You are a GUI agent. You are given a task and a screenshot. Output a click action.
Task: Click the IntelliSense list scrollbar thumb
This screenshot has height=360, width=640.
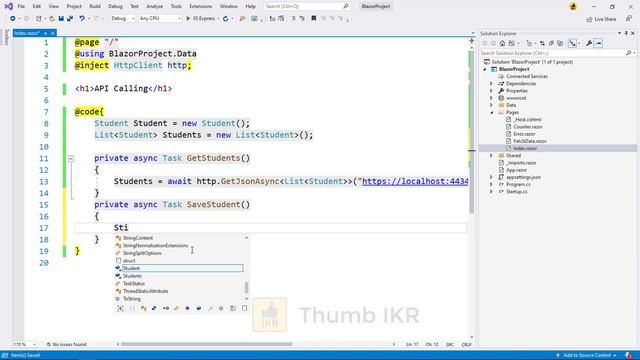coord(246,288)
